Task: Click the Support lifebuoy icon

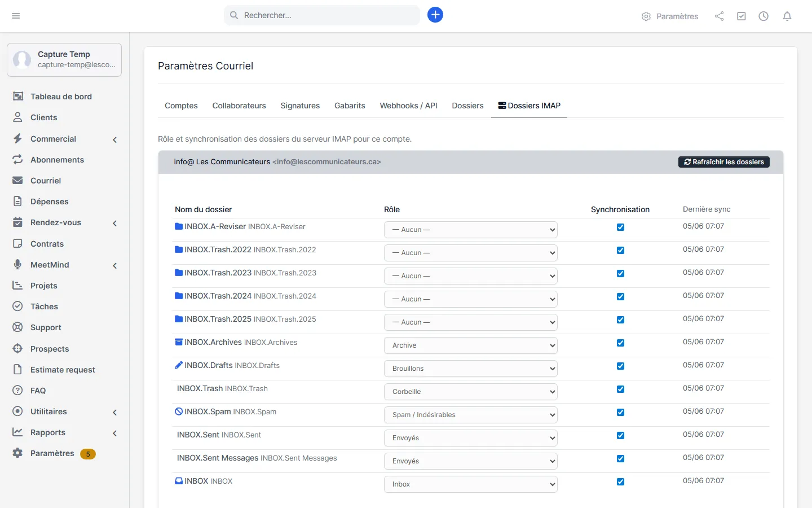Action: (x=18, y=327)
